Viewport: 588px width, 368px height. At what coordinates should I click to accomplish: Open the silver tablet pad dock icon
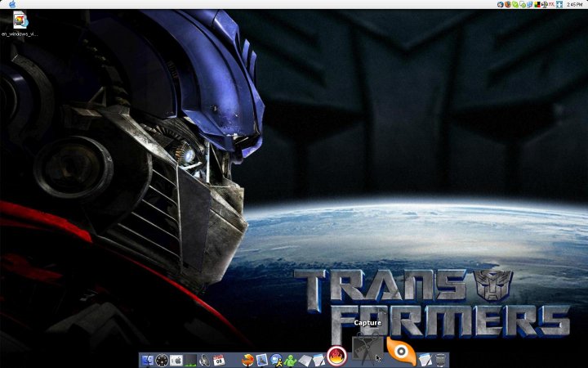point(305,361)
